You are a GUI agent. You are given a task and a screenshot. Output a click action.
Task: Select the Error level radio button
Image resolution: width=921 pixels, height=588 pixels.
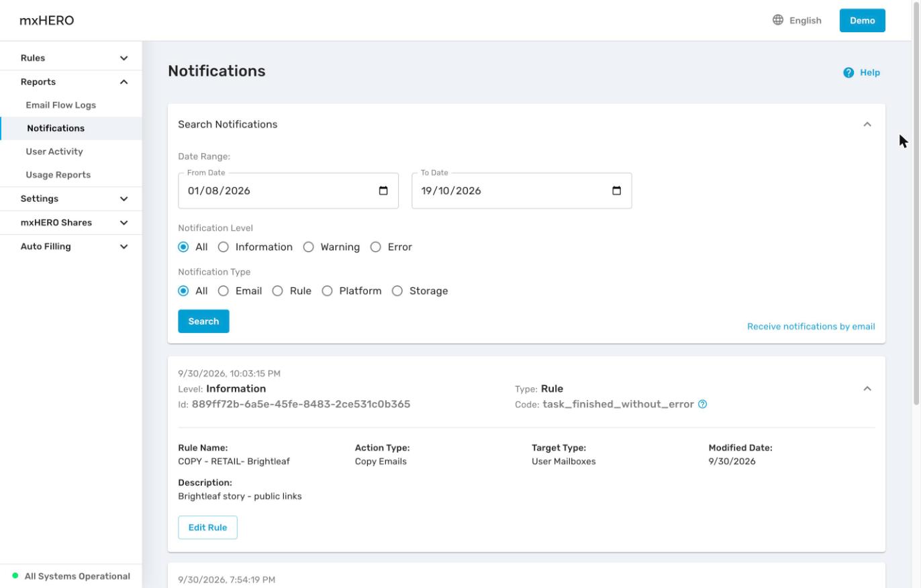376,247
